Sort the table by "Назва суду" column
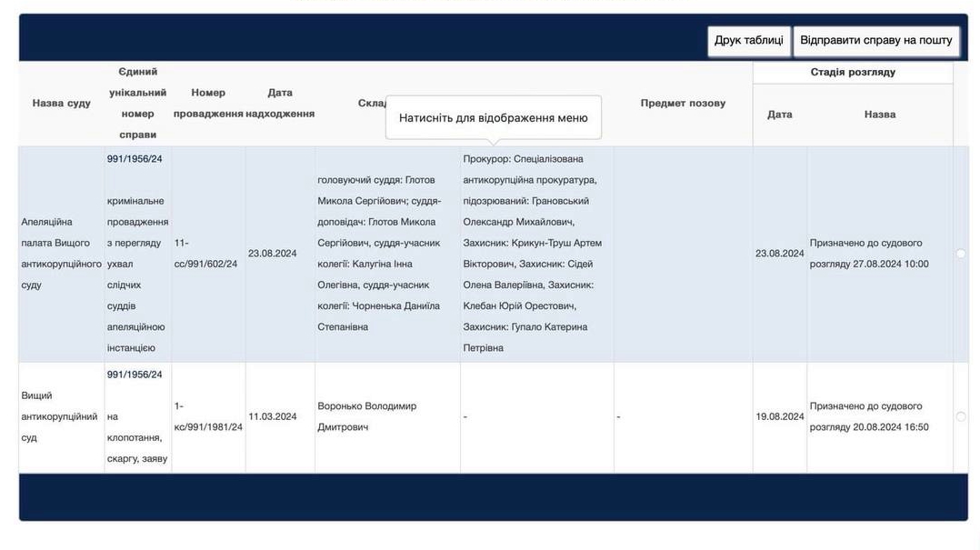 pyautogui.click(x=62, y=102)
